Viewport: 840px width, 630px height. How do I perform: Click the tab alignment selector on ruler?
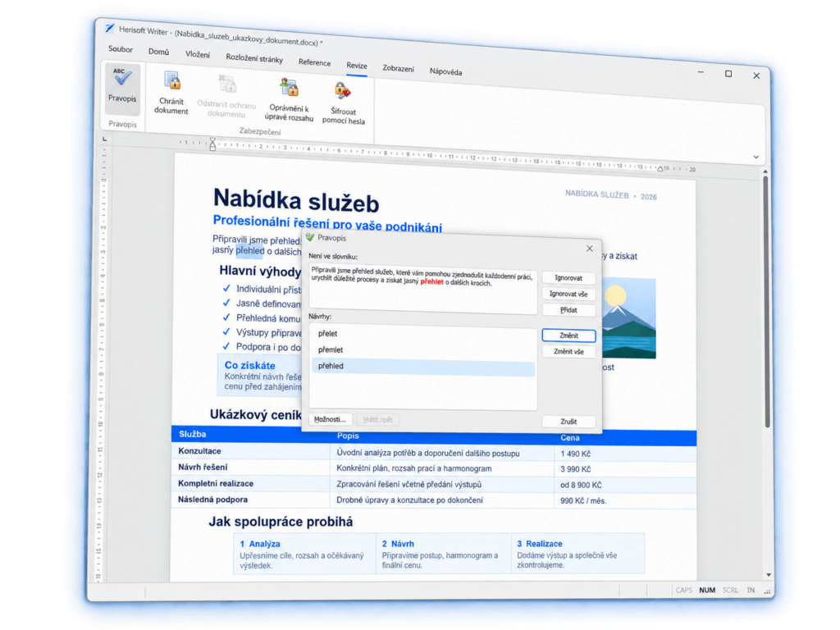(105, 139)
